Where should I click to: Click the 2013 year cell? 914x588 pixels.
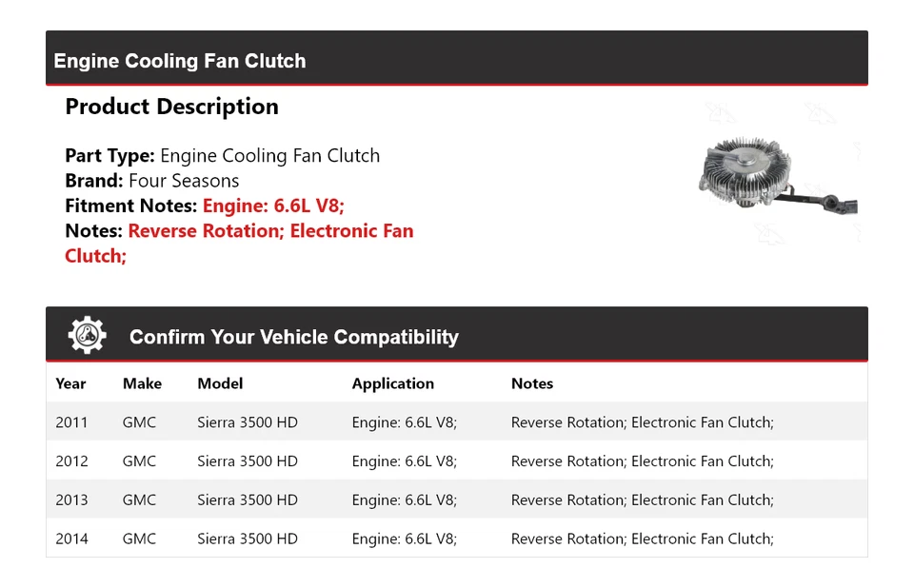71,500
